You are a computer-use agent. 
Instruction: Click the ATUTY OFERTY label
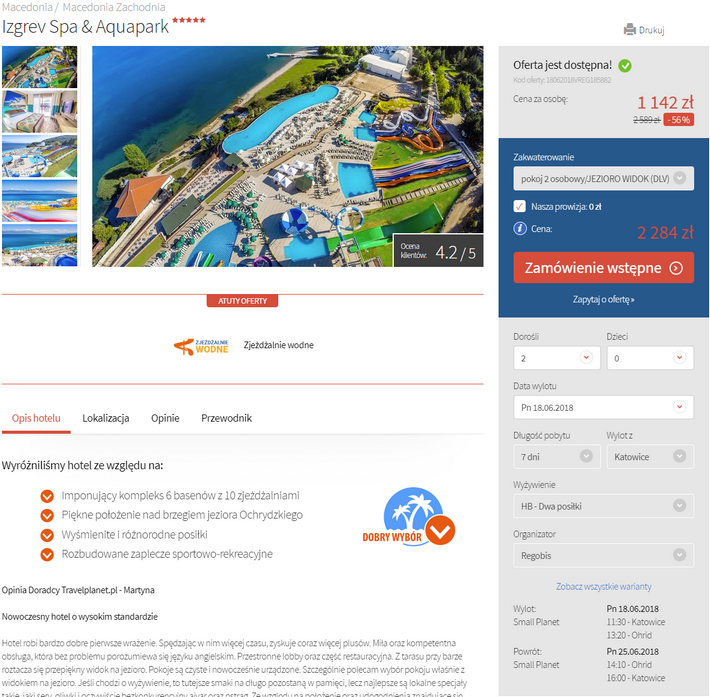(242, 301)
